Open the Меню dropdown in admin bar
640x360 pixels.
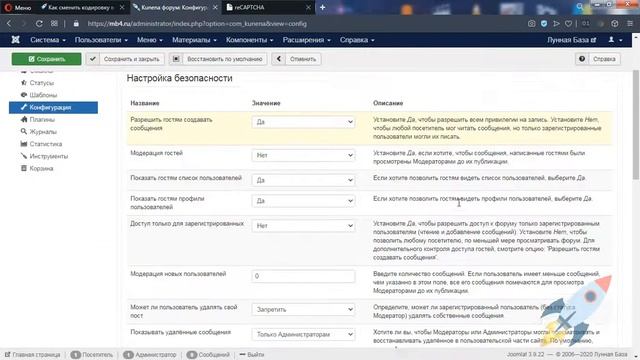(x=150, y=40)
